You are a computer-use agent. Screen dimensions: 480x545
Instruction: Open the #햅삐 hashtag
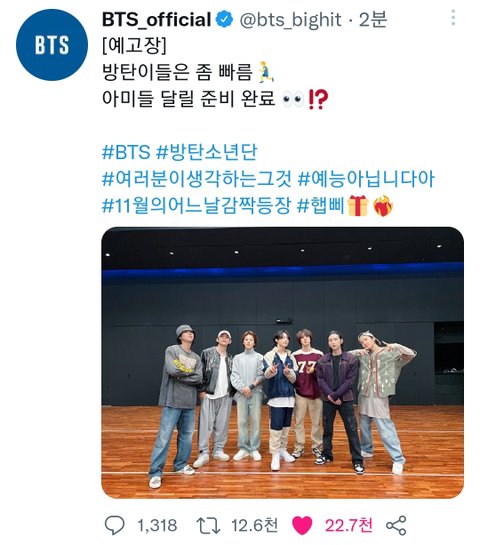321,206
